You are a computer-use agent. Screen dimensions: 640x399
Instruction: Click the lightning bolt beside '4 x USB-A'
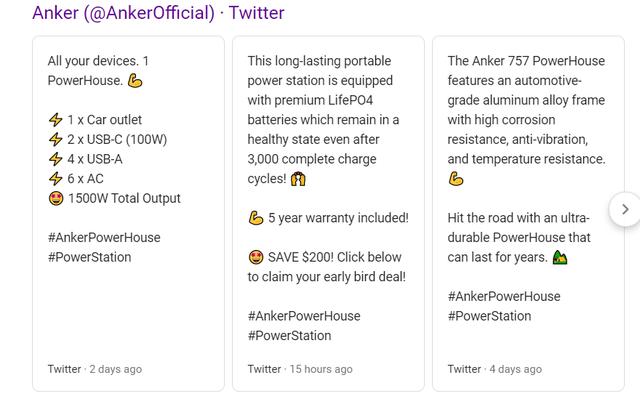tap(56, 159)
